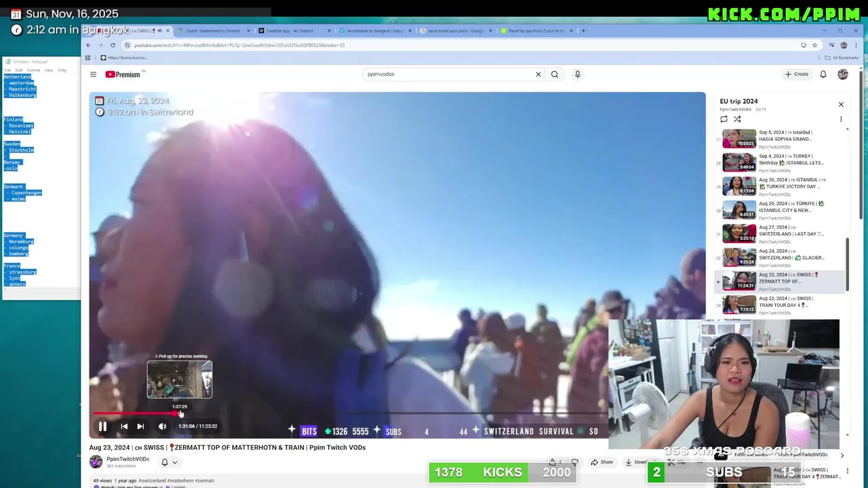868x488 pixels.
Task: Mute the video volume
Action: coord(162,426)
